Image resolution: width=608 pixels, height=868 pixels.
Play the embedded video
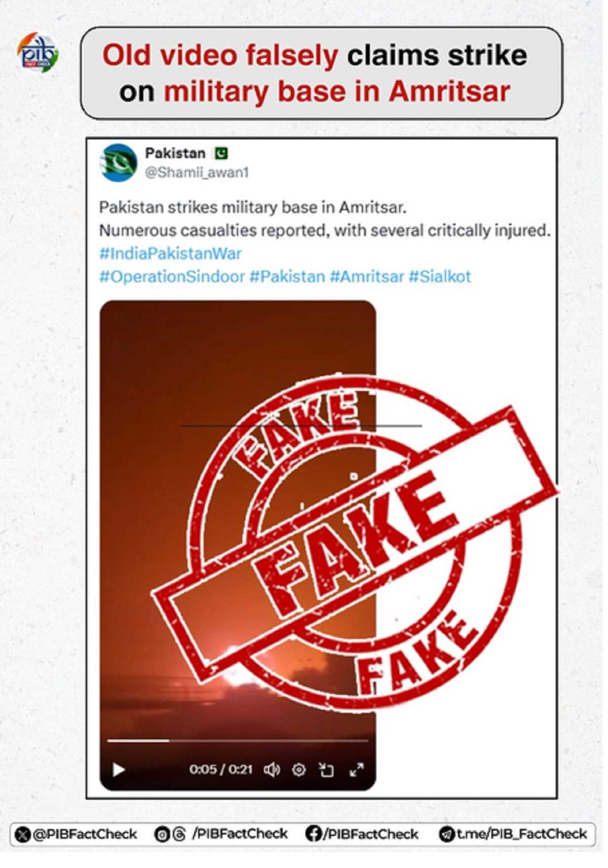119,770
